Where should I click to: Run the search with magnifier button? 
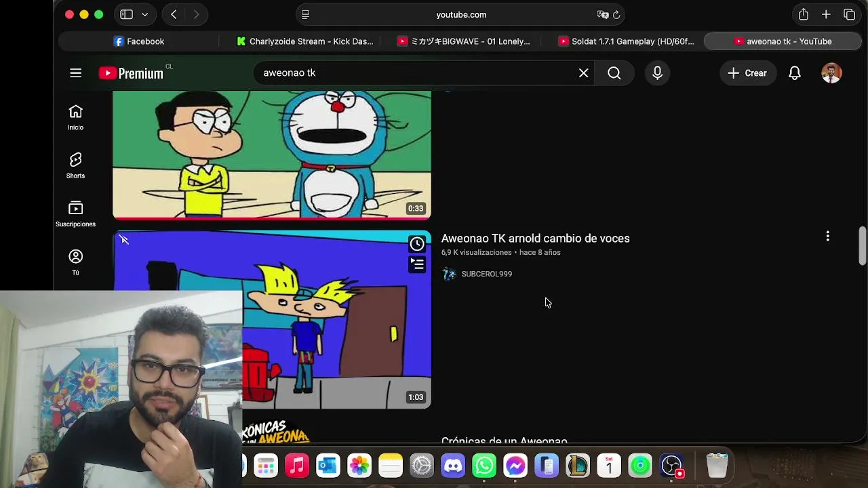[614, 73]
